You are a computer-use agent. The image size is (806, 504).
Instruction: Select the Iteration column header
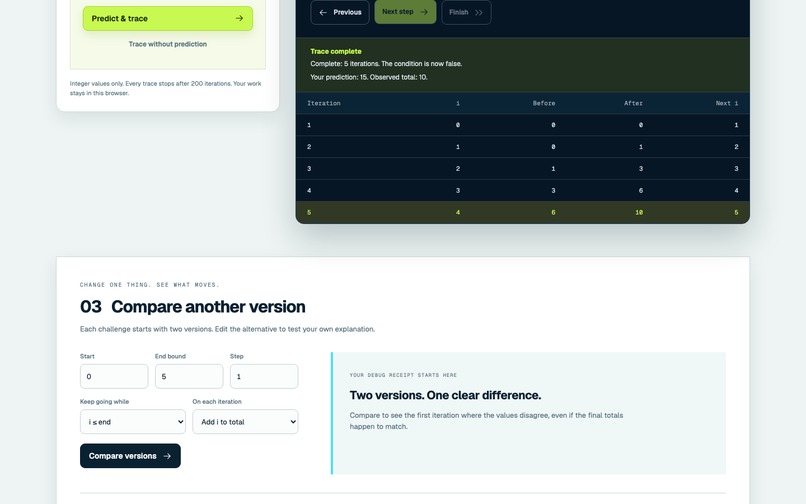click(x=324, y=103)
